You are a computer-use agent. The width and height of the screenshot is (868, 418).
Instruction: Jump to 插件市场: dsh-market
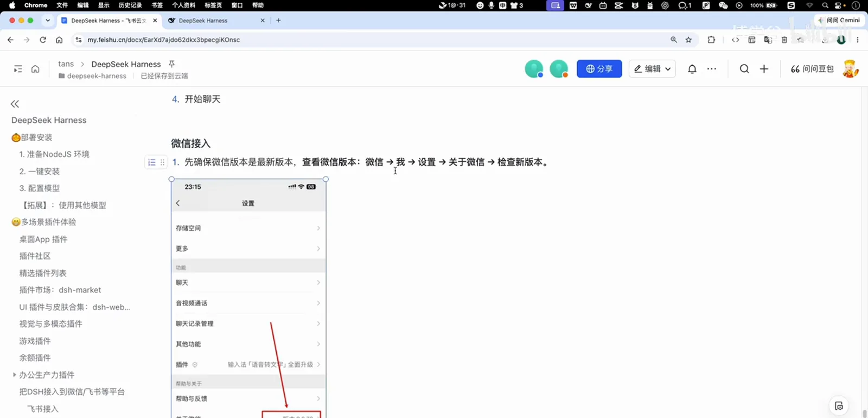tap(60, 290)
